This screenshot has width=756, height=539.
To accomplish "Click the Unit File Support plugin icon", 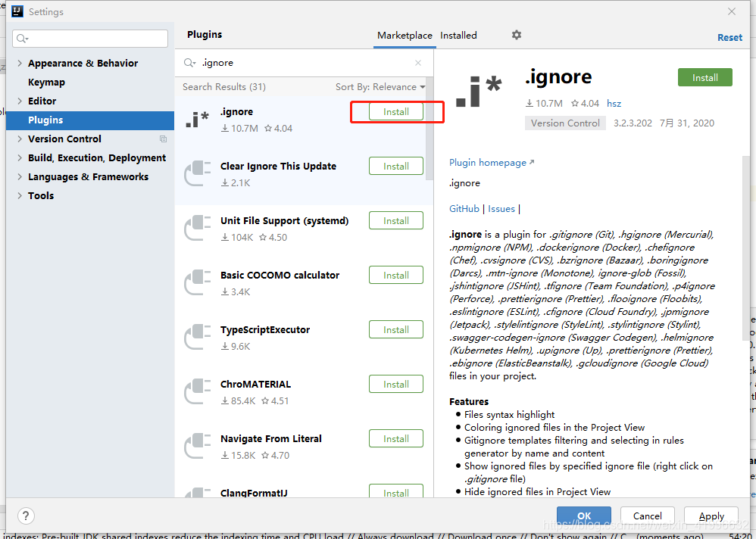I will coord(198,229).
